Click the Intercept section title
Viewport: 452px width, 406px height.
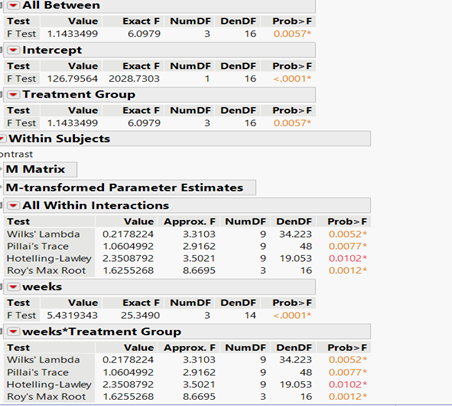[52, 50]
